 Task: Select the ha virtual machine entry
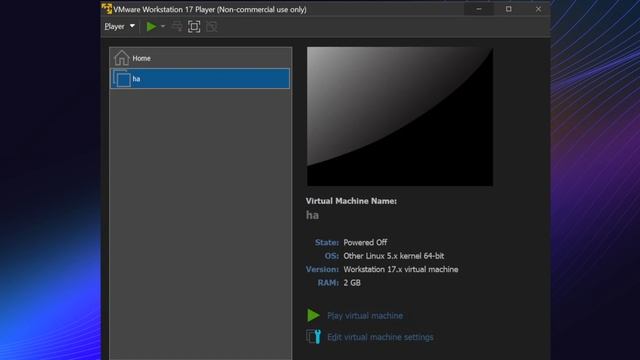click(200, 78)
